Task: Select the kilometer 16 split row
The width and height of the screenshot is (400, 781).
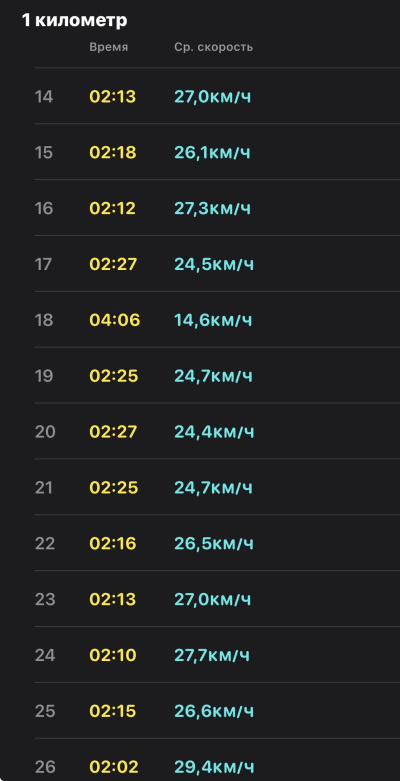Action: click(217, 208)
